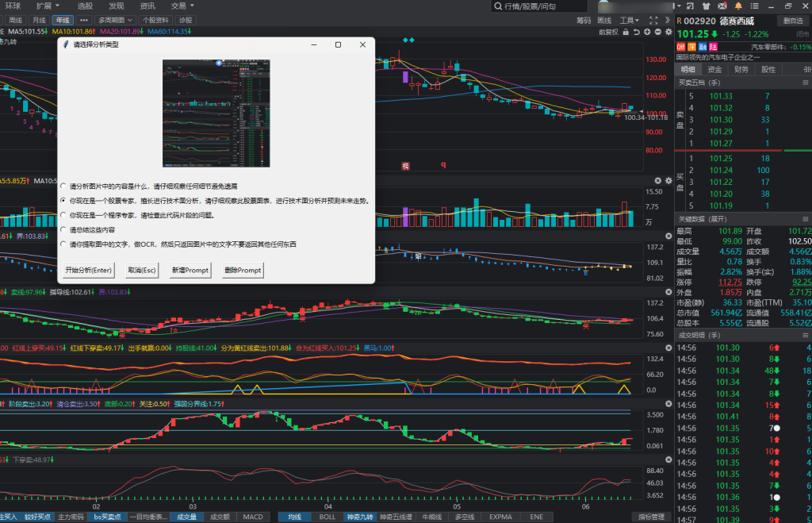Select the MACD indicator tab
This screenshot has width=812, height=523.
252,517
